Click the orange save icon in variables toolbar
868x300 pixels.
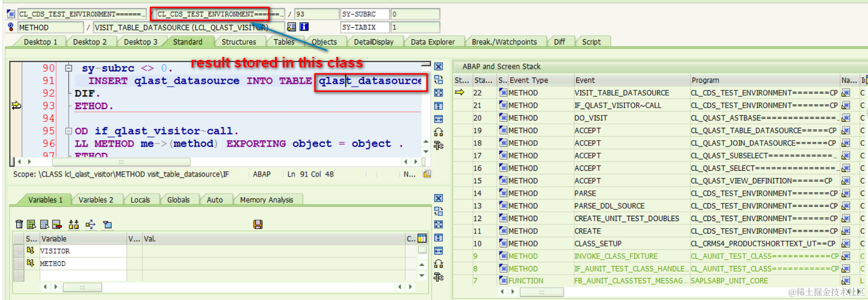[x=258, y=224]
